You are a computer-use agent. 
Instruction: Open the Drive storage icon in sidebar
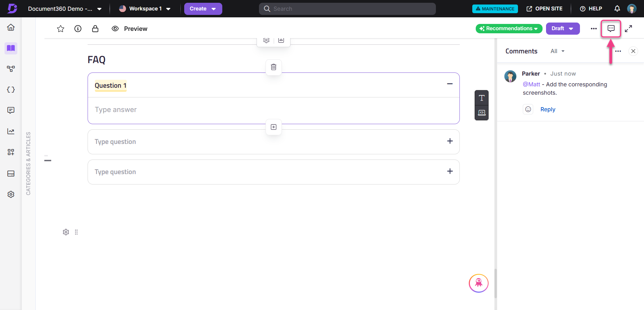click(x=11, y=173)
